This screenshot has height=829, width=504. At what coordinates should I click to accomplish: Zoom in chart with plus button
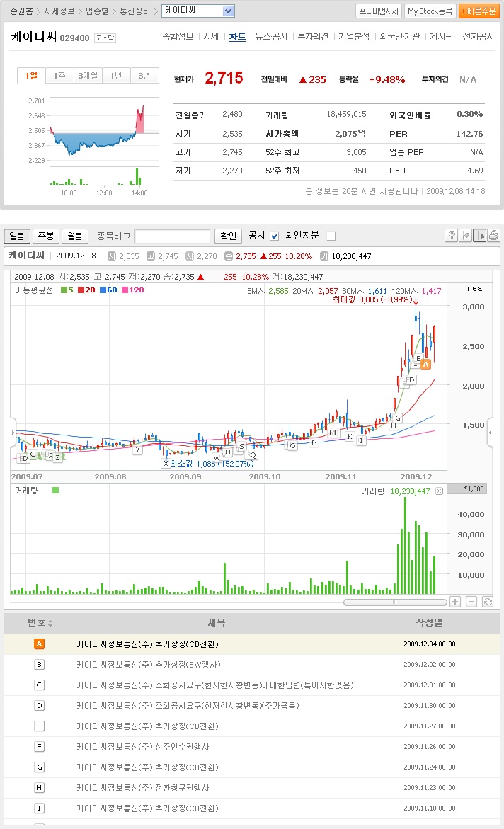point(455,602)
